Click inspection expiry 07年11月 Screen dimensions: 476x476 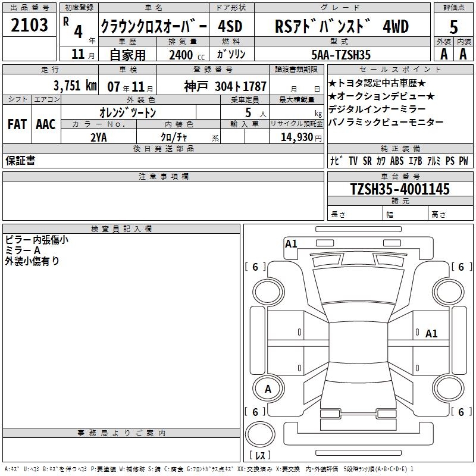click(x=130, y=87)
